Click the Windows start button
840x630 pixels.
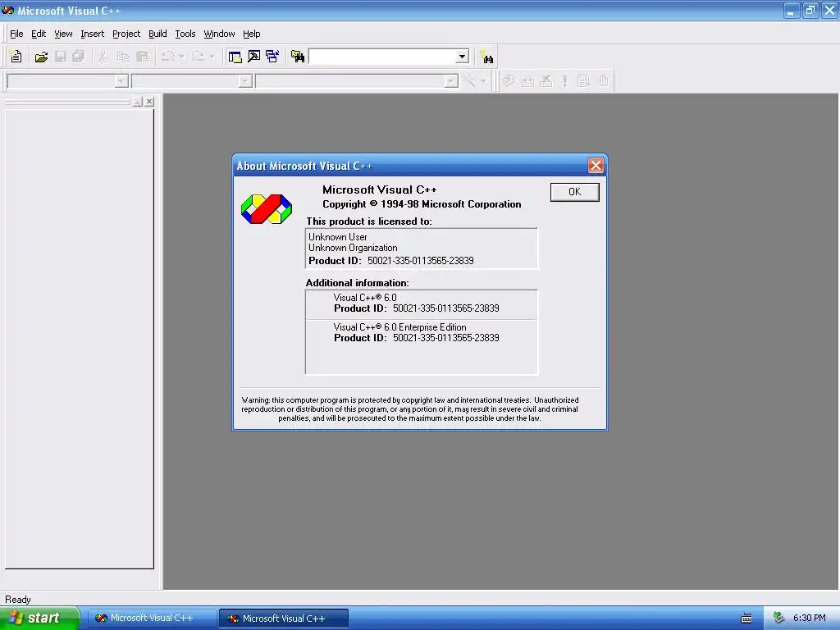coord(39,618)
